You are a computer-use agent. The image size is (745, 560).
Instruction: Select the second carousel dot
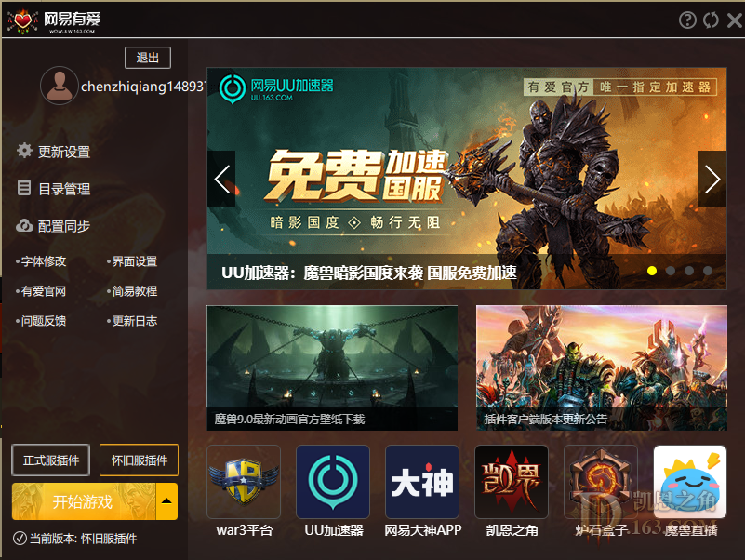click(x=671, y=271)
